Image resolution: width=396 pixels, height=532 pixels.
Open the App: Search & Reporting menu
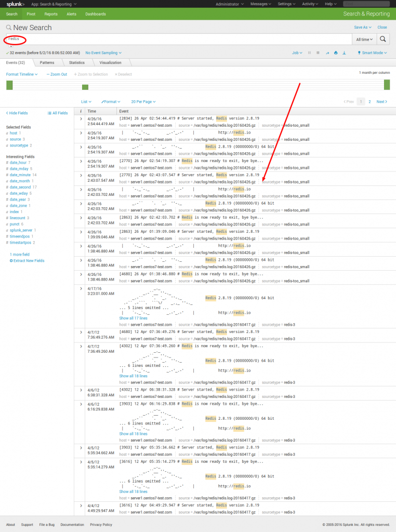point(54,4)
